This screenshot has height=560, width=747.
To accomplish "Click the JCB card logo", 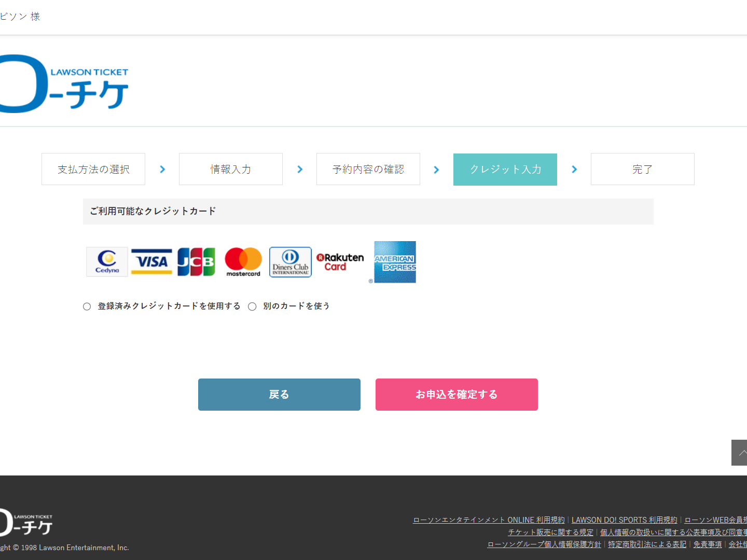I will (196, 262).
